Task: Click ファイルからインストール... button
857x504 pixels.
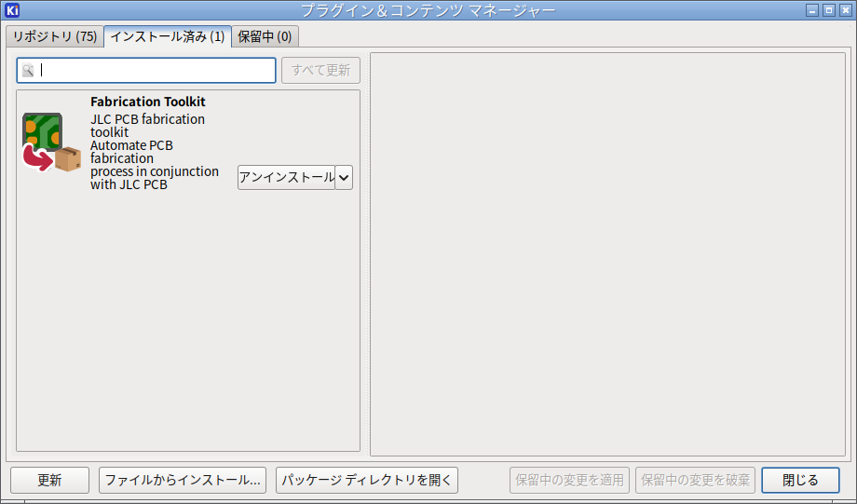Action: point(183,480)
